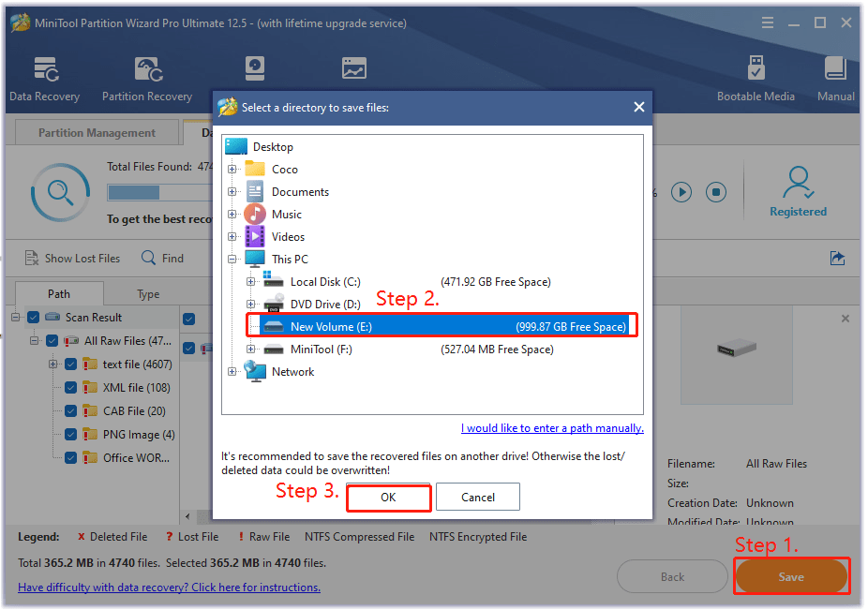Click the link to enter a path manually

(552, 428)
